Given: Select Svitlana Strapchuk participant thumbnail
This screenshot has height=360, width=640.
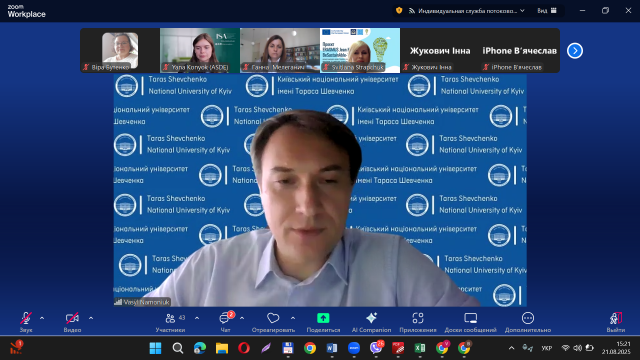Looking at the screenshot, I should pos(360,51).
